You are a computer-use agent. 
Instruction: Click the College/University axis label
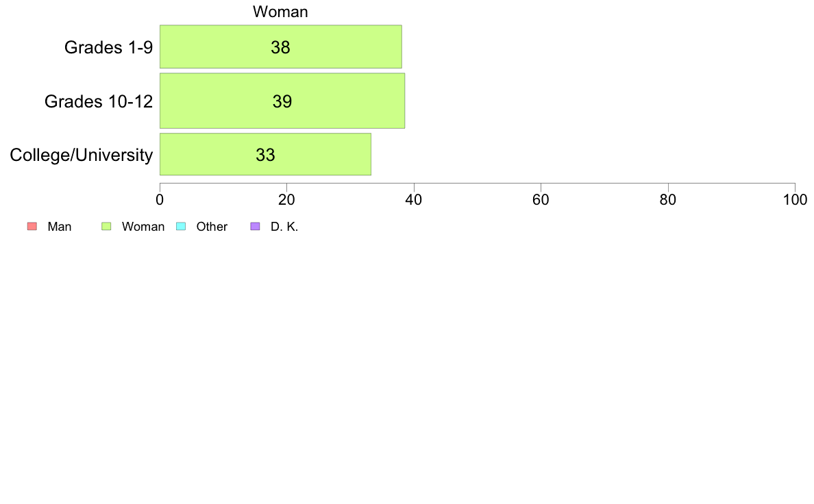[x=82, y=155]
